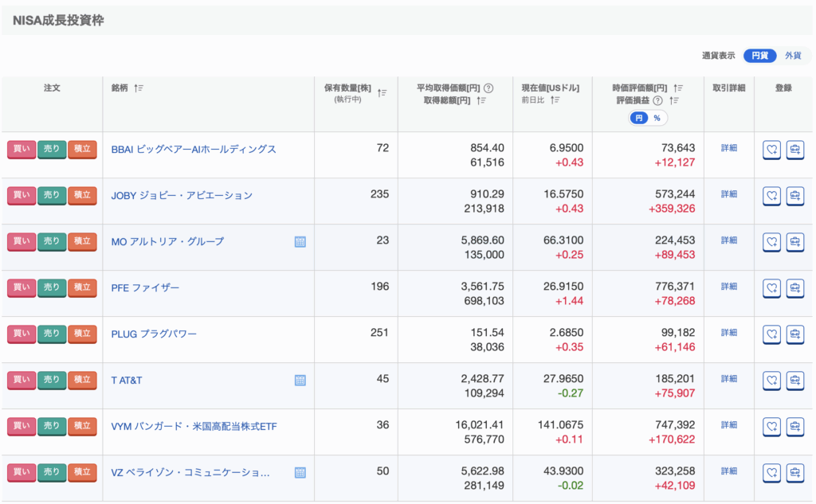Switch currency display to 外貨
This screenshot has width=816, height=504.
(x=793, y=56)
